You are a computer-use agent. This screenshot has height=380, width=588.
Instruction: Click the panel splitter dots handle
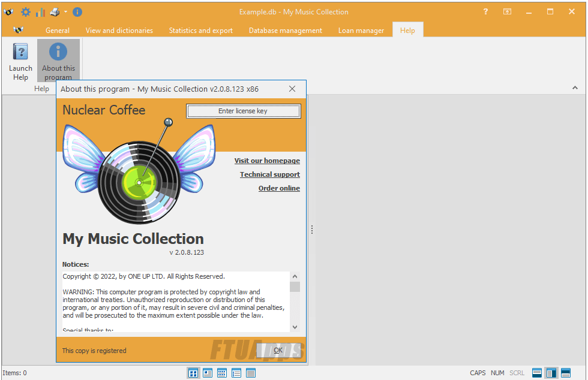tap(311, 230)
